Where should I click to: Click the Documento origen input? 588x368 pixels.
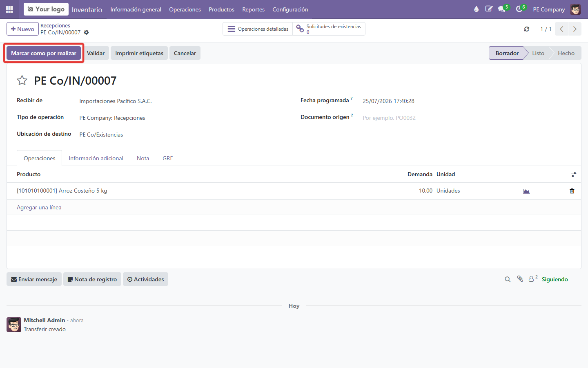[x=467, y=118]
